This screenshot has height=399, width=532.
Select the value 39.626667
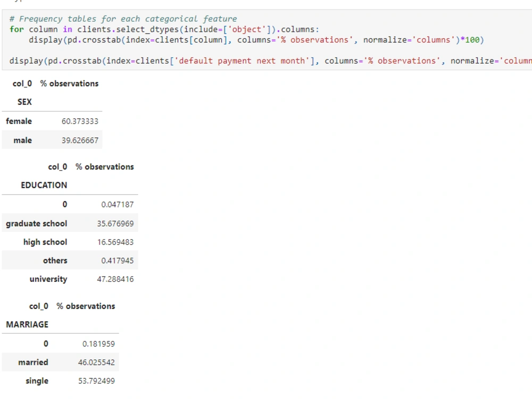point(80,140)
